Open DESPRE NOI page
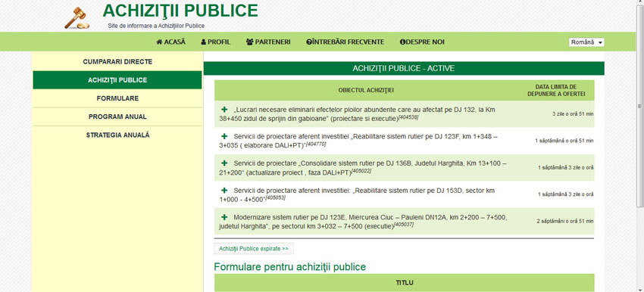Image resolution: width=644 pixels, height=292 pixels. point(422,42)
